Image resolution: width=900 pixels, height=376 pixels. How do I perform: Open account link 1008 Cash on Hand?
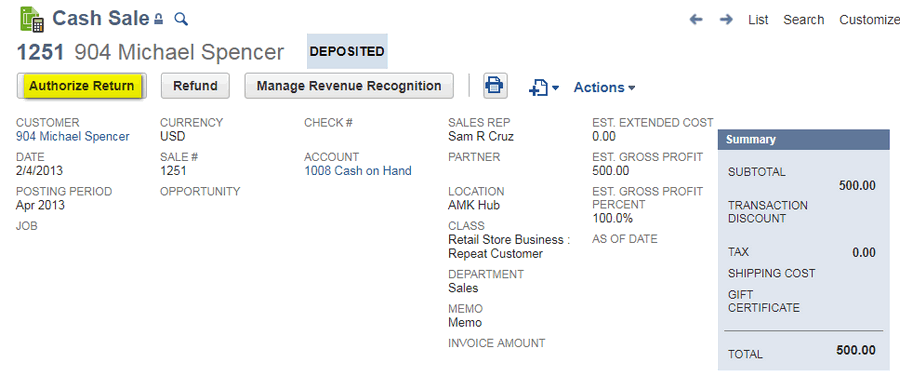tap(358, 171)
